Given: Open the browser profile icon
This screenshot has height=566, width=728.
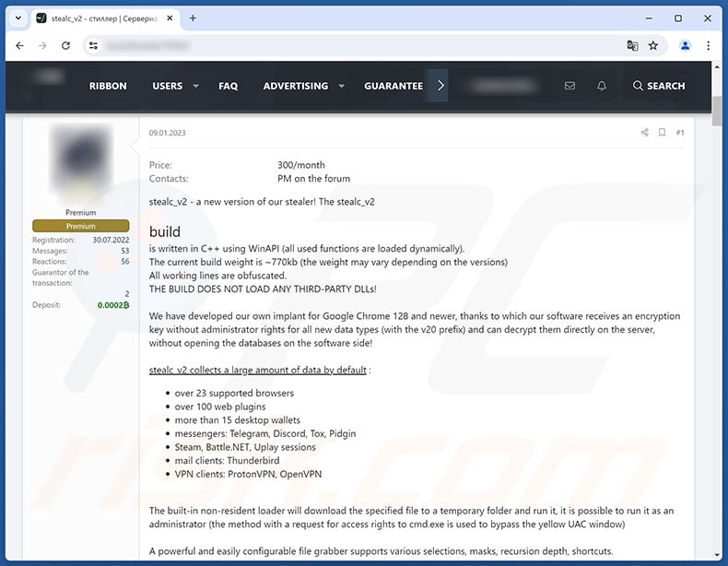Looking at the screenshot, I should [x=686, y=45].
